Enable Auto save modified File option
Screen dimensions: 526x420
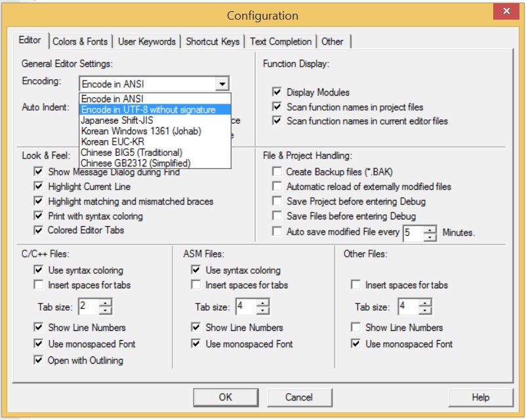tap(277, 231)
